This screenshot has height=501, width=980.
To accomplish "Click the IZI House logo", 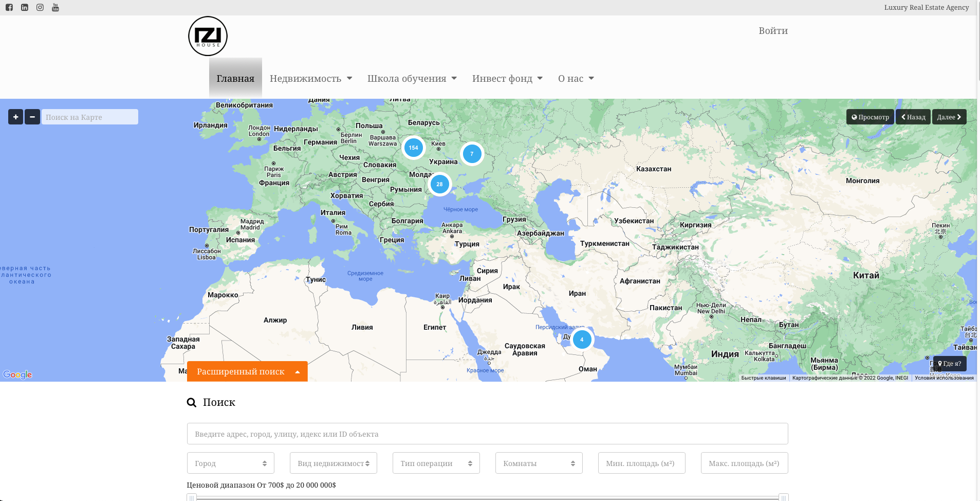I will click(208, 36).
